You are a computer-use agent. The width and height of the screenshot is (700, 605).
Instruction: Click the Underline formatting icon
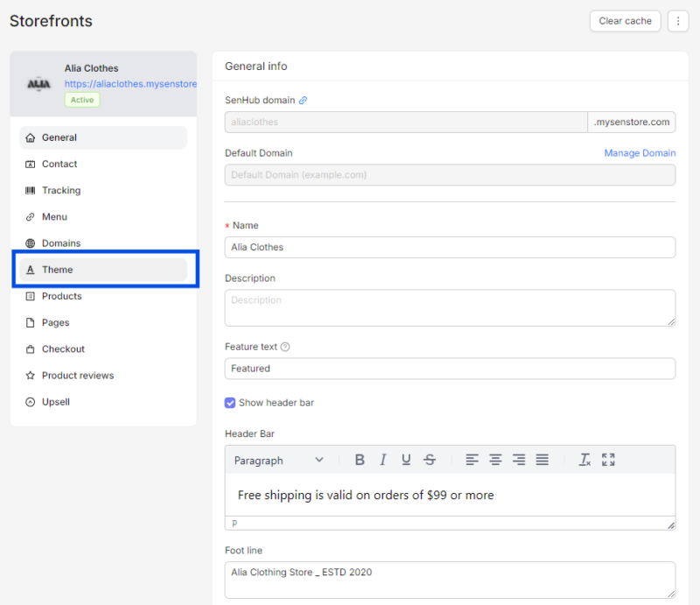point(406,460)
